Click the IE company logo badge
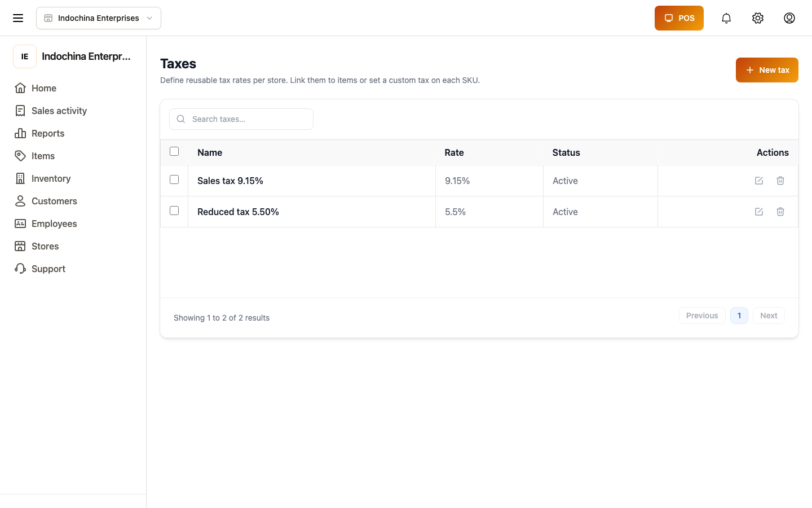 coord(25,56)
